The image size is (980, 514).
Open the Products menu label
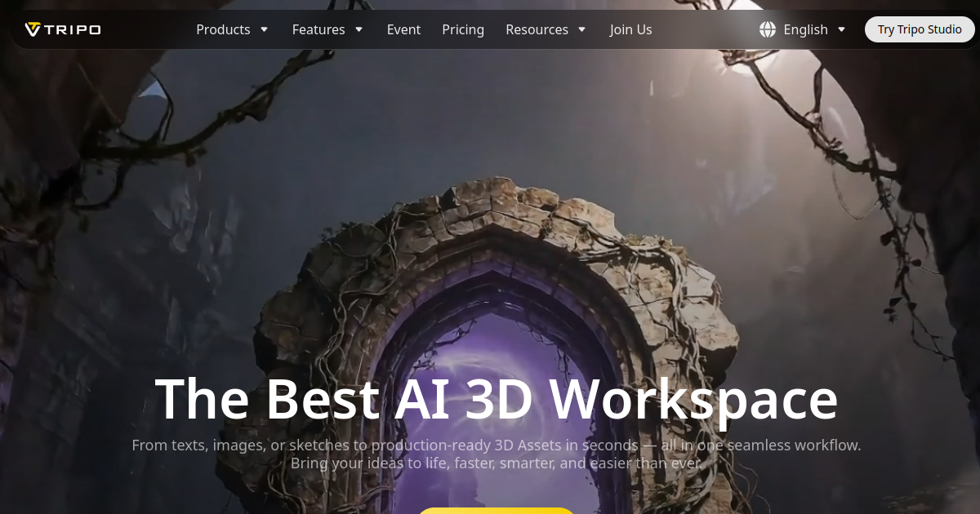point(223,29)
